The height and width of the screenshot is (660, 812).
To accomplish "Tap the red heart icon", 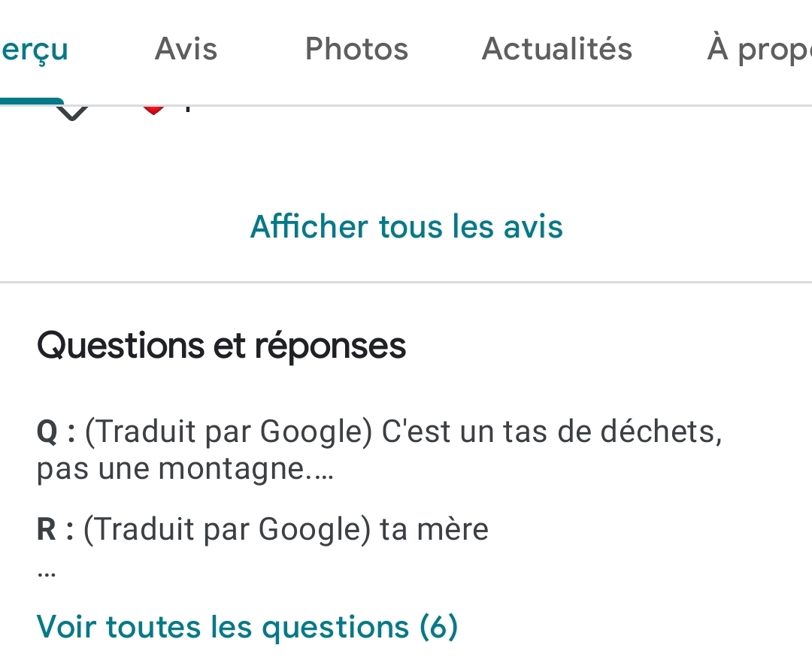I will pyautogui.click(x=153, y=111).
